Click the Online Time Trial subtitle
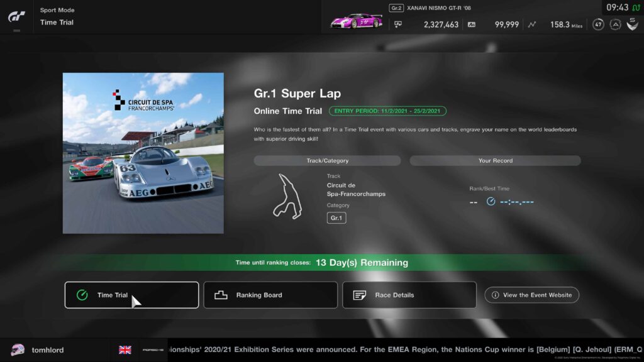This screenshot has height=362, width=644. pyautogui.click(x=288, y=111)
